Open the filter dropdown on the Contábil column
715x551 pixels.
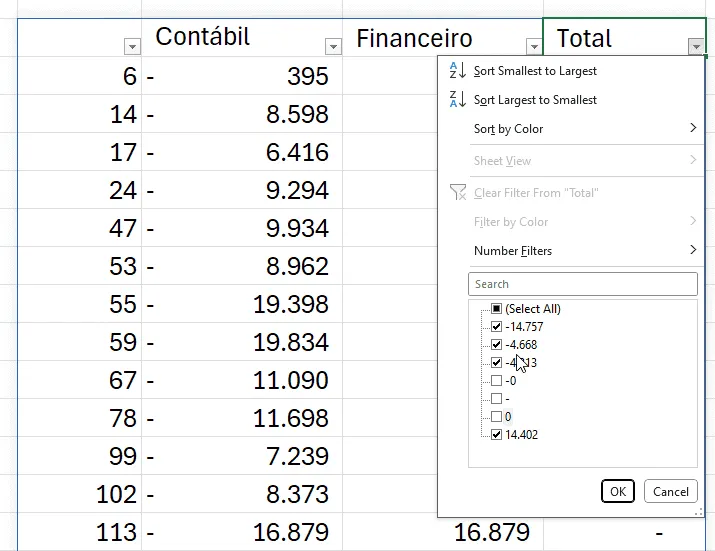coord(333,47)
